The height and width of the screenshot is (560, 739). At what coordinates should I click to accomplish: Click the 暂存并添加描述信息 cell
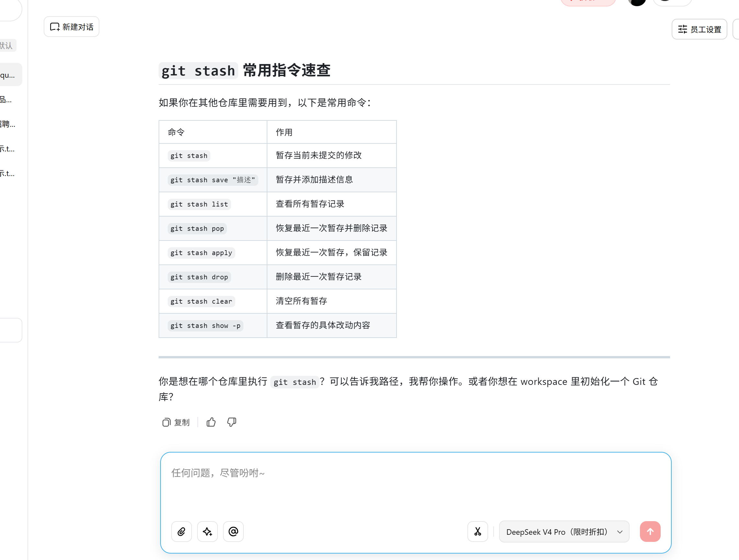point(332,180)
